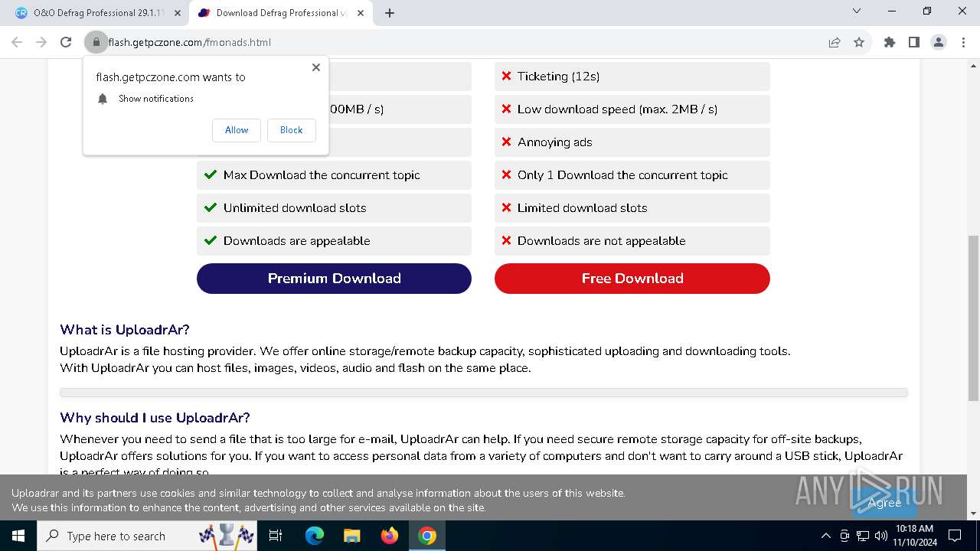Close the notification permission popup
The height and width of the screenshot is (551, 980).
pyautogui.click(x=316, y=67)
